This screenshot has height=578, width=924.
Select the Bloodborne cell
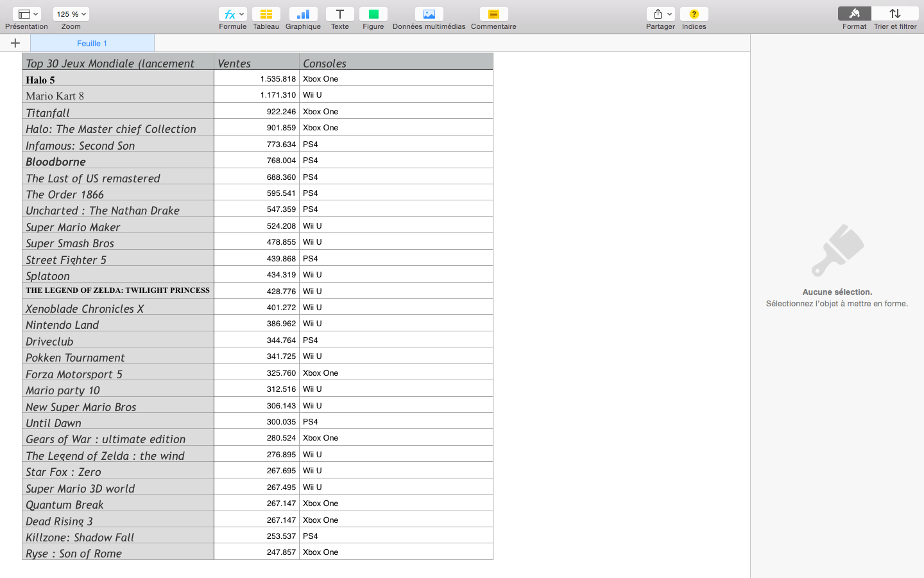click(118, 160)
